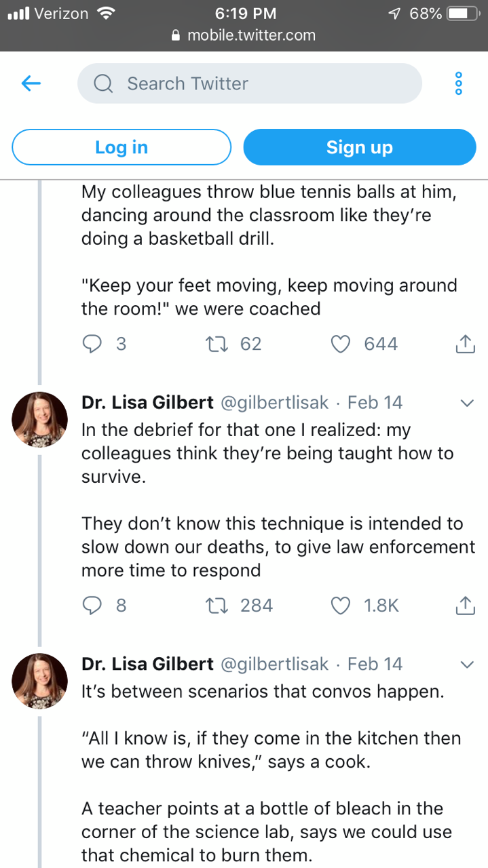
Task: Open Feb 14 timestamp on scenarios tweet
Action: 375,664
